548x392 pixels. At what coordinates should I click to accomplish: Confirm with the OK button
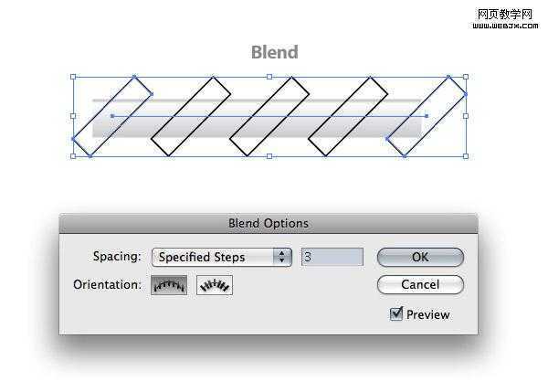(x=420, y=257)
